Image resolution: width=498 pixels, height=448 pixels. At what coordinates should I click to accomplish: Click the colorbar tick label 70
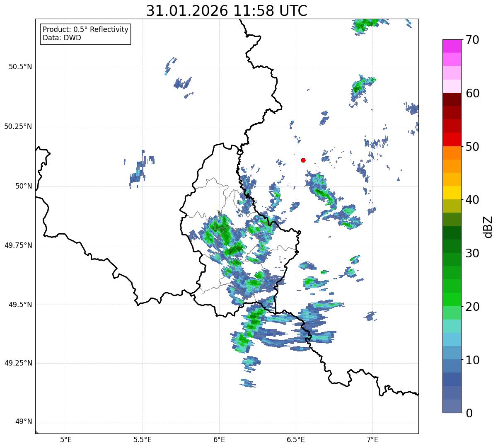coord(472,40)
